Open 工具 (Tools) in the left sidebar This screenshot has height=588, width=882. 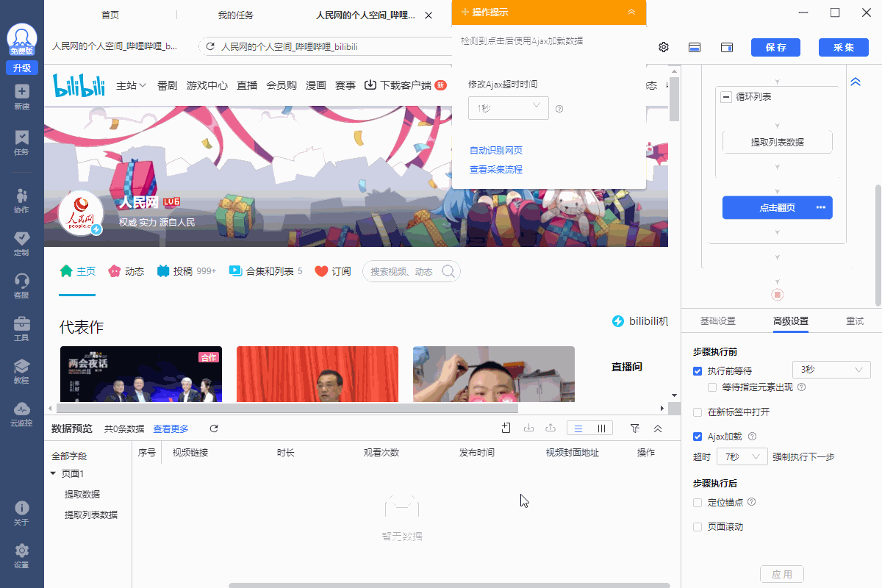(22, 329)
